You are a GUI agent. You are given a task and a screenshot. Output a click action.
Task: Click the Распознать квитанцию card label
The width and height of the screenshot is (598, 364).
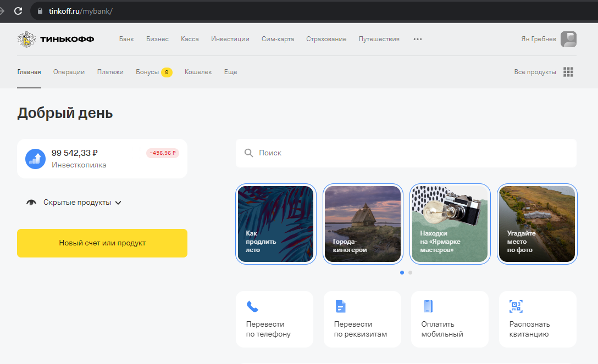[529, 329]
